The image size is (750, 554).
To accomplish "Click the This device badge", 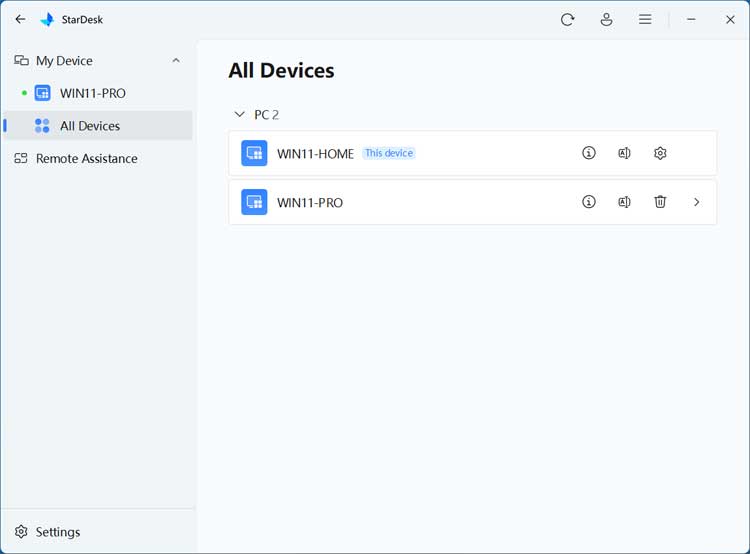I will coord(389,153).
